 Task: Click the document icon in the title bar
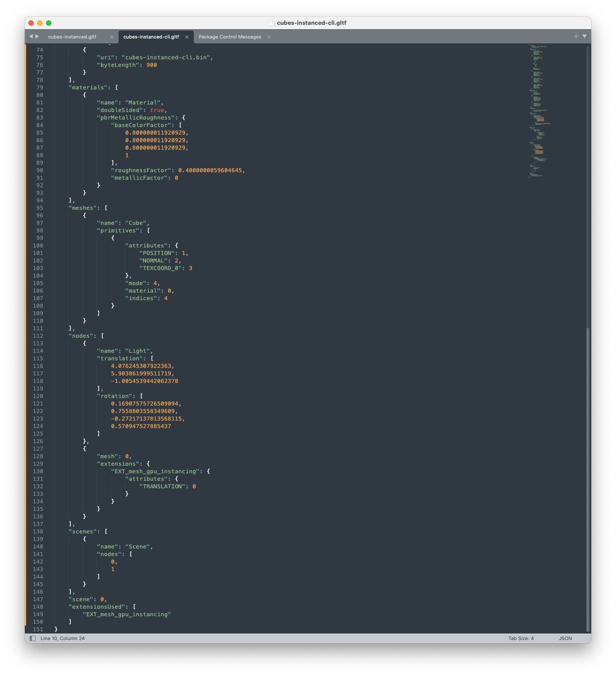pyautogui.click(x=271, y=22)
